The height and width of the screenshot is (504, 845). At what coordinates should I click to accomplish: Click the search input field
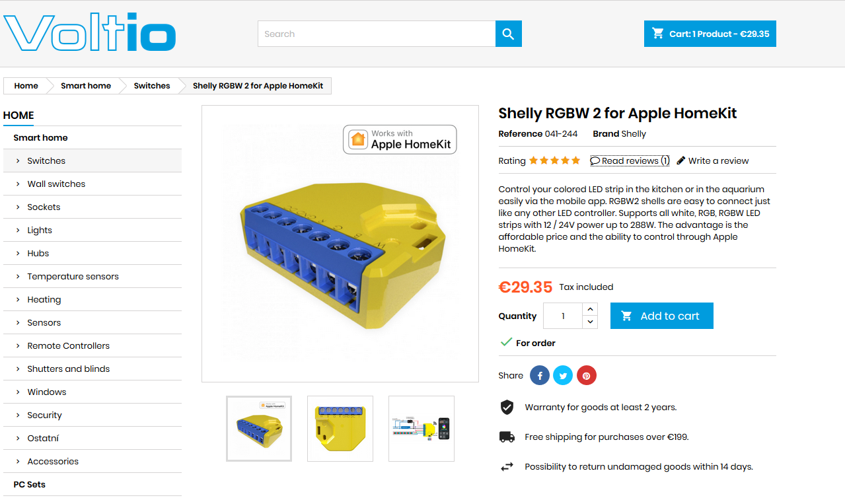(x=377, y=34)
